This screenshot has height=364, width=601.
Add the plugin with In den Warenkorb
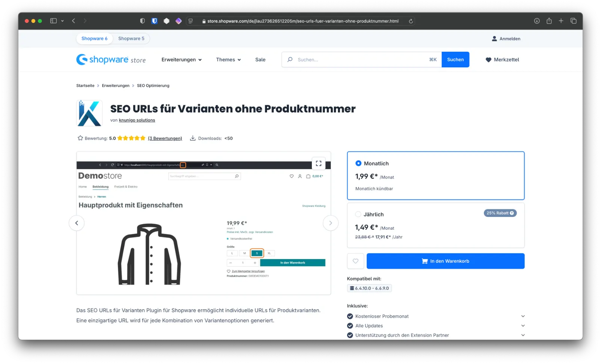click(x=445, y=261)
